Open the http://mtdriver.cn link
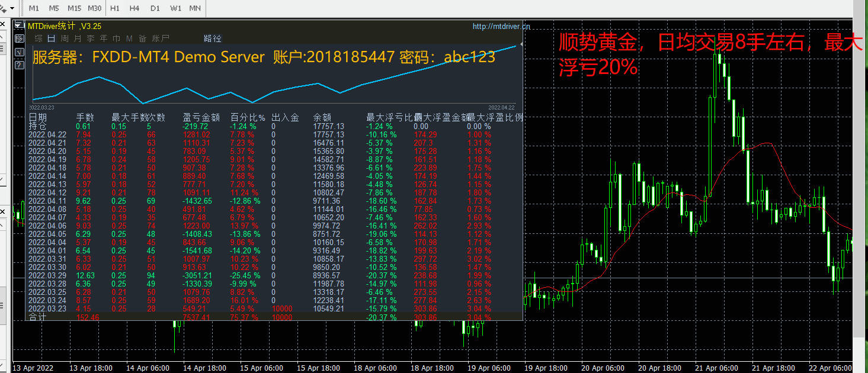Image resolution: width=868 pixels, height=373 pixels. click(501, 26)
